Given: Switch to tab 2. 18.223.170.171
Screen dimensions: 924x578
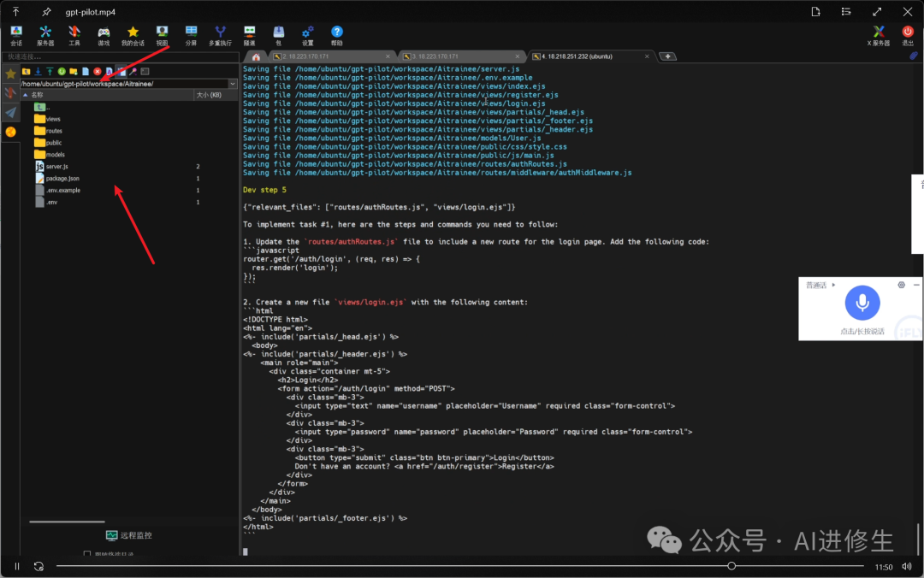Looking at the screenshot, I should click(x=332, y=56).
